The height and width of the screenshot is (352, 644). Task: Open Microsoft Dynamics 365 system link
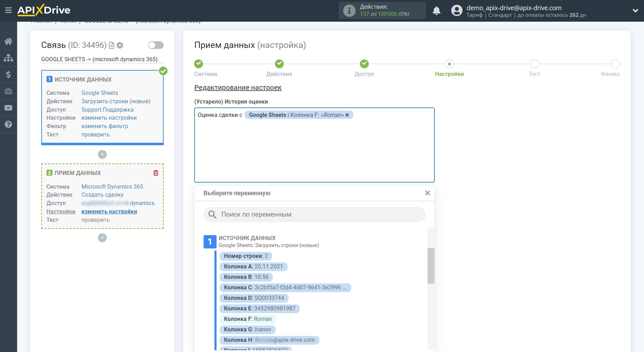[x=112, y=186]
